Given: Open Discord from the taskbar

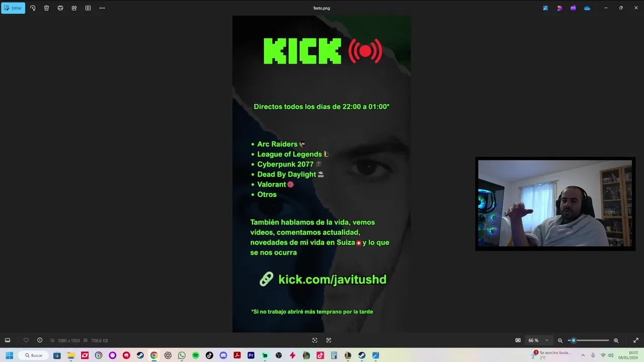Looking at the screenshot, I should [x=223, y=355].
